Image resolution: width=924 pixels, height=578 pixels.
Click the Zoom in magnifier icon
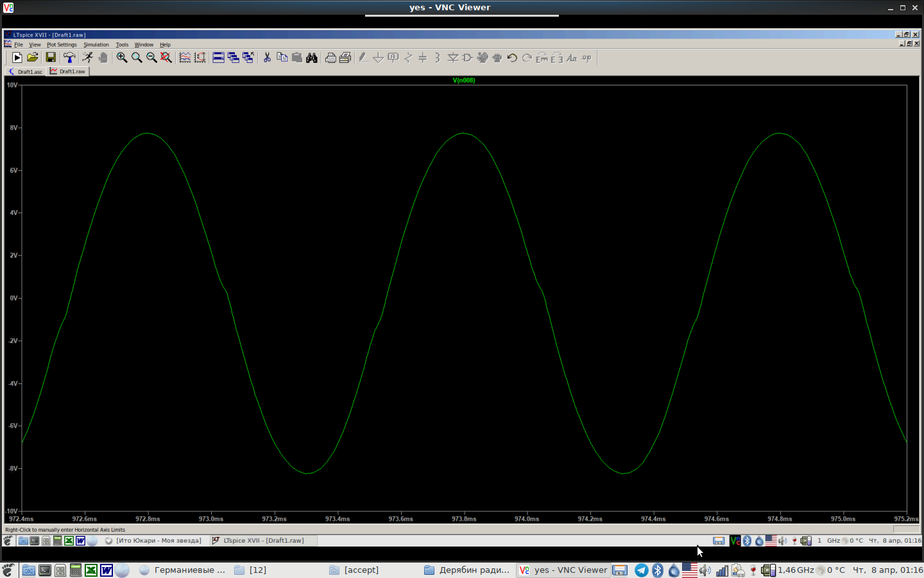121,58
